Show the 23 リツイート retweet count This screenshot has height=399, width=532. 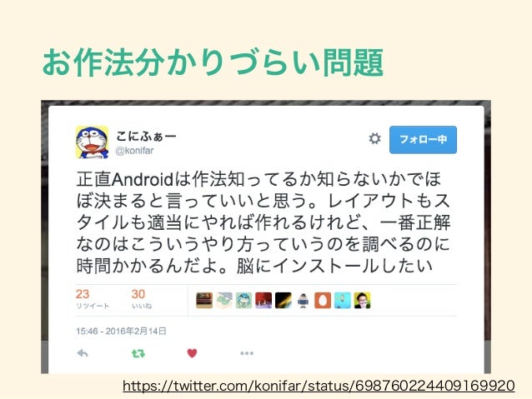pos(92,299)
